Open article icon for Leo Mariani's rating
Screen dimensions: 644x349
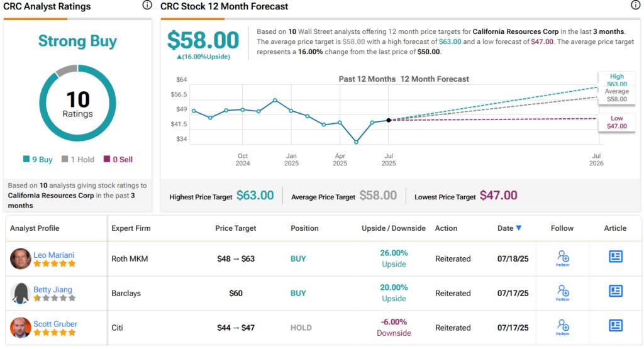[x=615, y=257]
